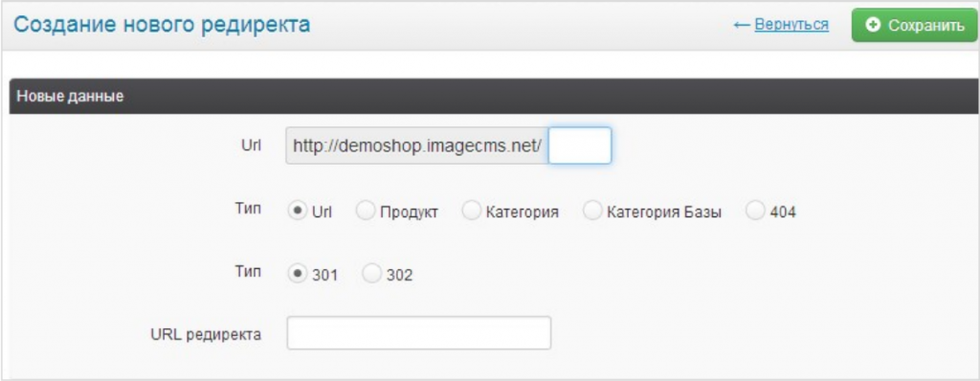Select the Категория radio option
980x381 pixels.
click(471, 212)
